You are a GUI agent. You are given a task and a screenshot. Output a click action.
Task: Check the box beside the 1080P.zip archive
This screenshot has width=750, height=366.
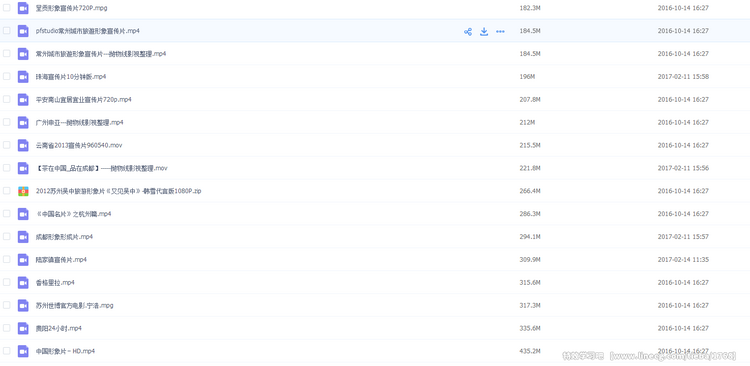(7, 190)
